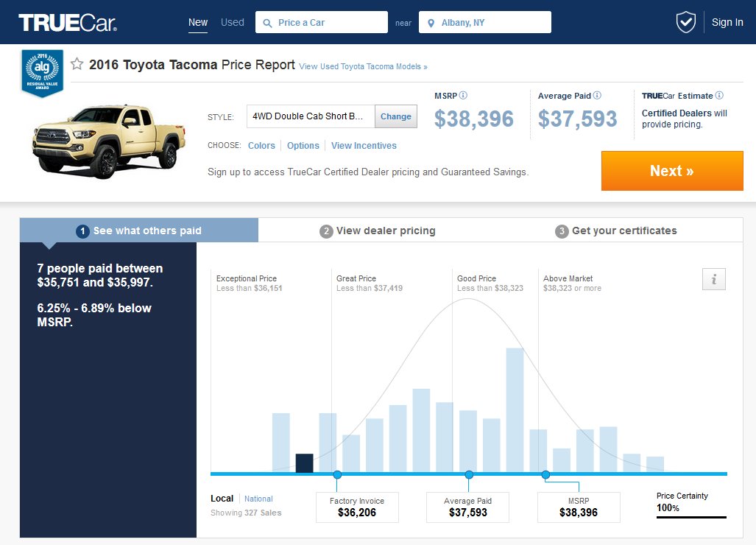
Task: Click the chart info button
Action: point(714,279)
